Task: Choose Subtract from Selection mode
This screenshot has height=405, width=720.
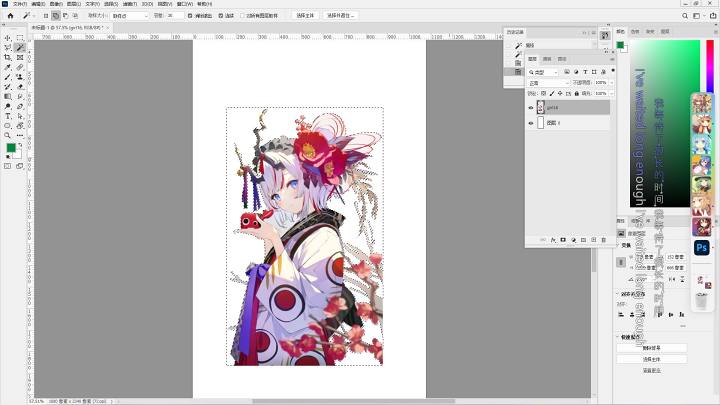Action: pos(65,16)
